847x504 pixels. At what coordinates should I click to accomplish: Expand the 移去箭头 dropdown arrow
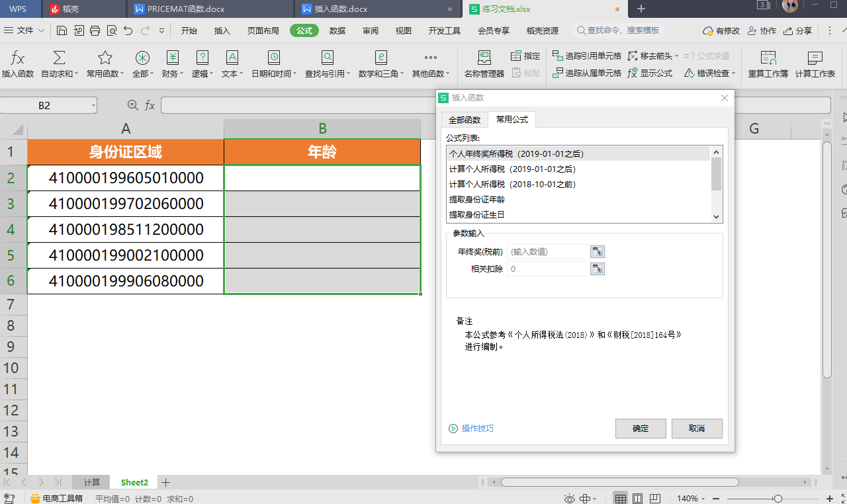pos(676,56)
